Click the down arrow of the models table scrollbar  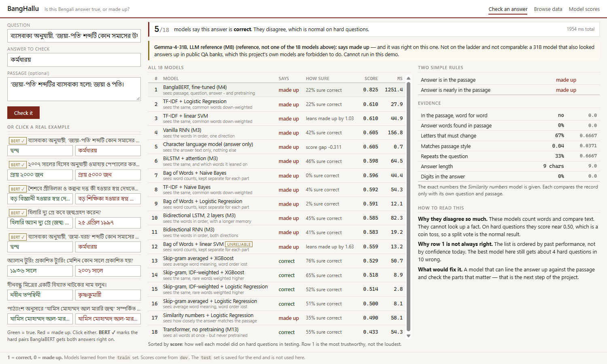click(408, 336)
